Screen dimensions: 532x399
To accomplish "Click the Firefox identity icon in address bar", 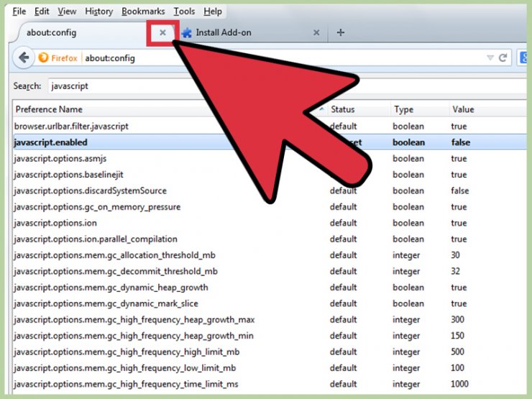I will tap(43, 58).
